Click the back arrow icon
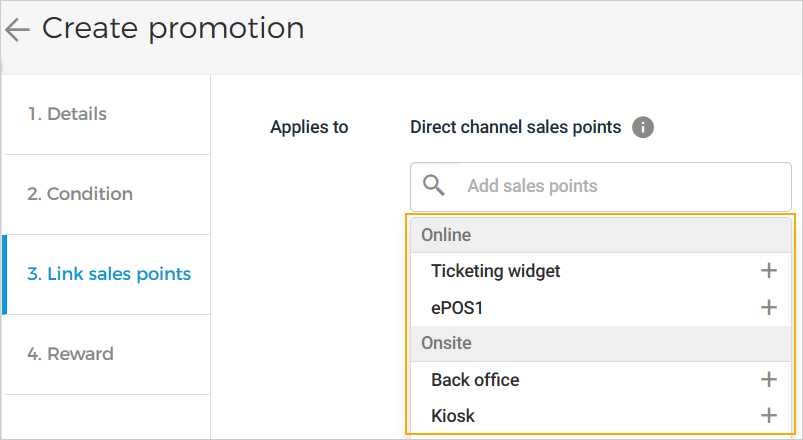Screen dimensions: 803x440 [x=18, y=29]
